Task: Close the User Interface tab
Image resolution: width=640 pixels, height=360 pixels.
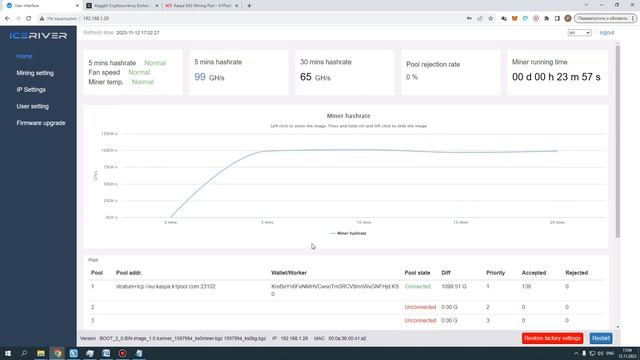Action: [x=77, y=6]
